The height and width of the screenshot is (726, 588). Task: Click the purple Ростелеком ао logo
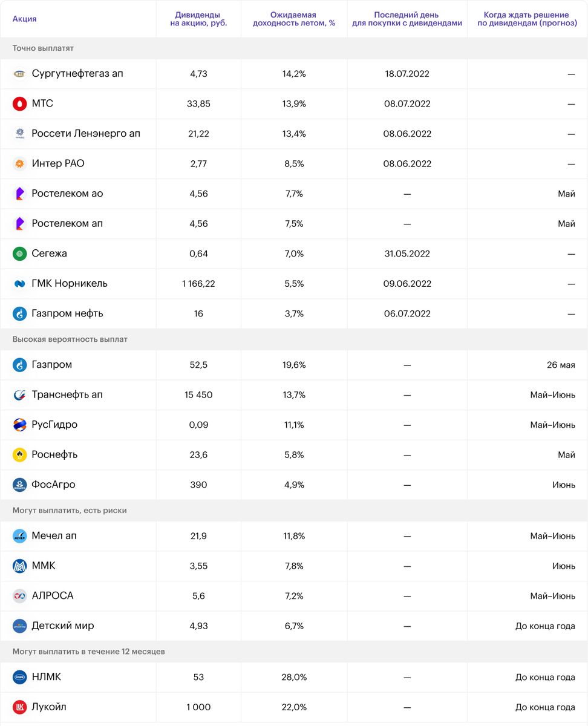20,194
